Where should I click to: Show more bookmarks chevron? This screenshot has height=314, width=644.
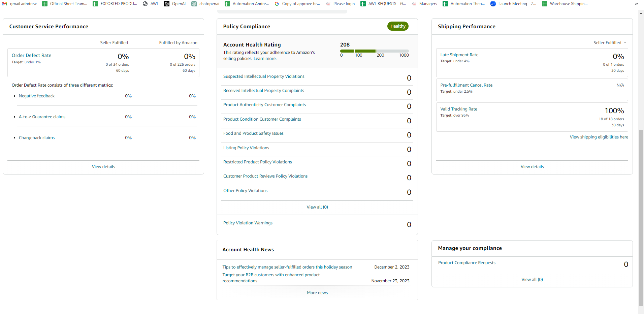[636, 4]
